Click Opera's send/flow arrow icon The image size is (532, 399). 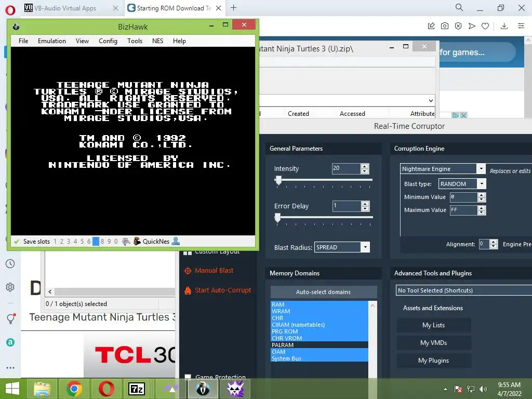tap(472, 26)
